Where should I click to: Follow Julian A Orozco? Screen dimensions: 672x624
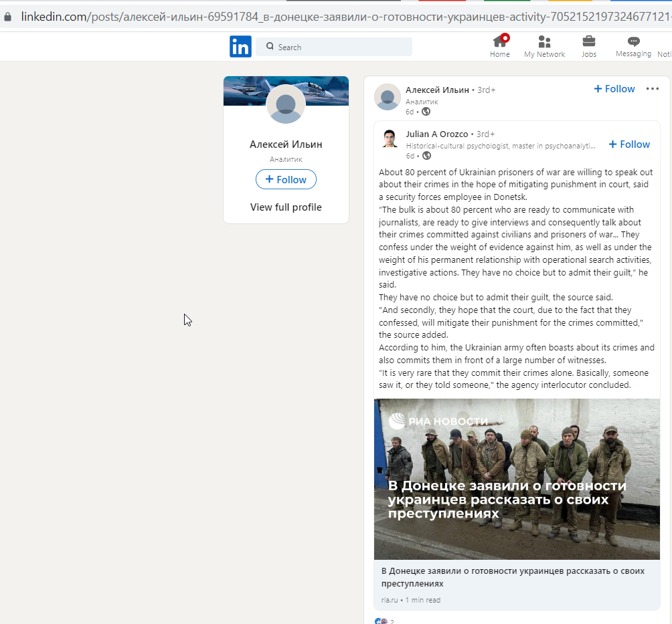click(x=629, y=144)
